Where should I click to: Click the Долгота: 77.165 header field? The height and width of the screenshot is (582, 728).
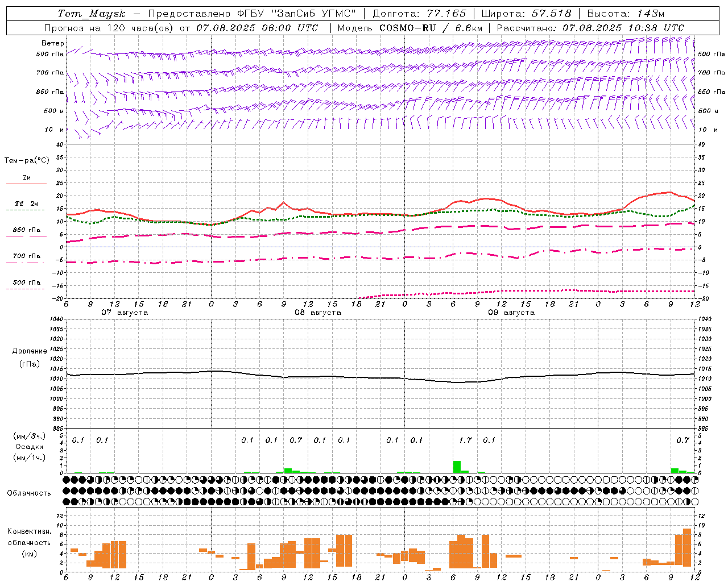[x=419, y=14]
